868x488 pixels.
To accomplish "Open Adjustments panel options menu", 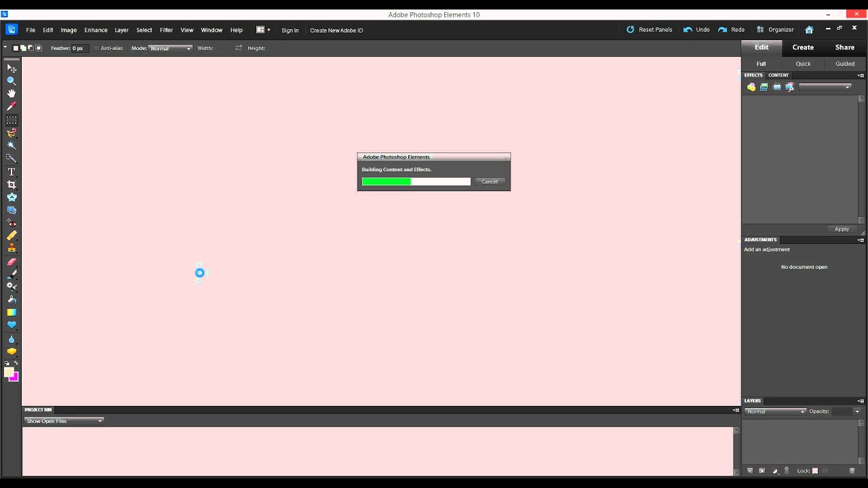I will (861, 240).
